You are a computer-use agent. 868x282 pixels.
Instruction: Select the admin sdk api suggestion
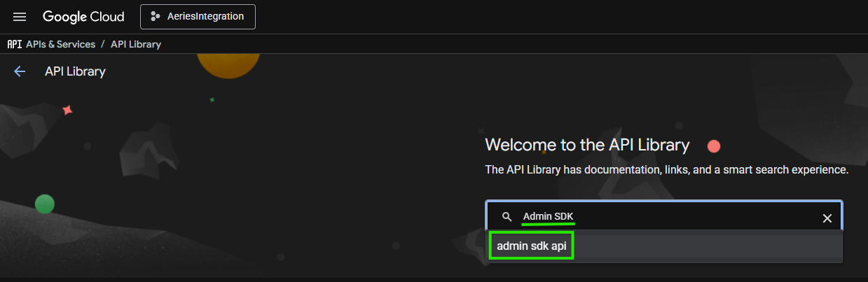[x=665, y=246]
